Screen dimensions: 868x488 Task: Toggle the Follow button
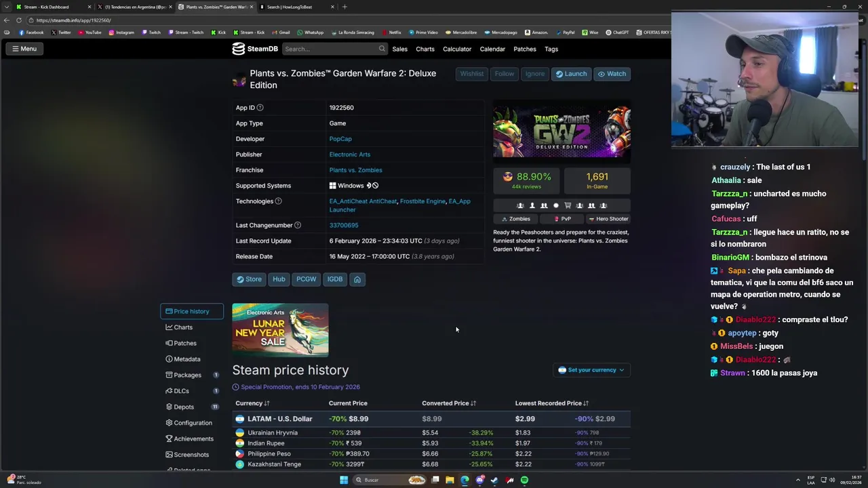pos(505,74)
